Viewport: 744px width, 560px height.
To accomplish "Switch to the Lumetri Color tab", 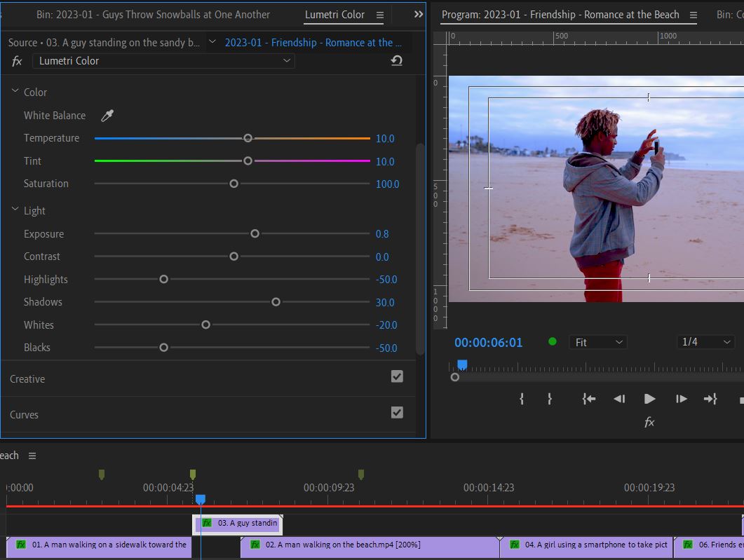I will tap(334, 15).
